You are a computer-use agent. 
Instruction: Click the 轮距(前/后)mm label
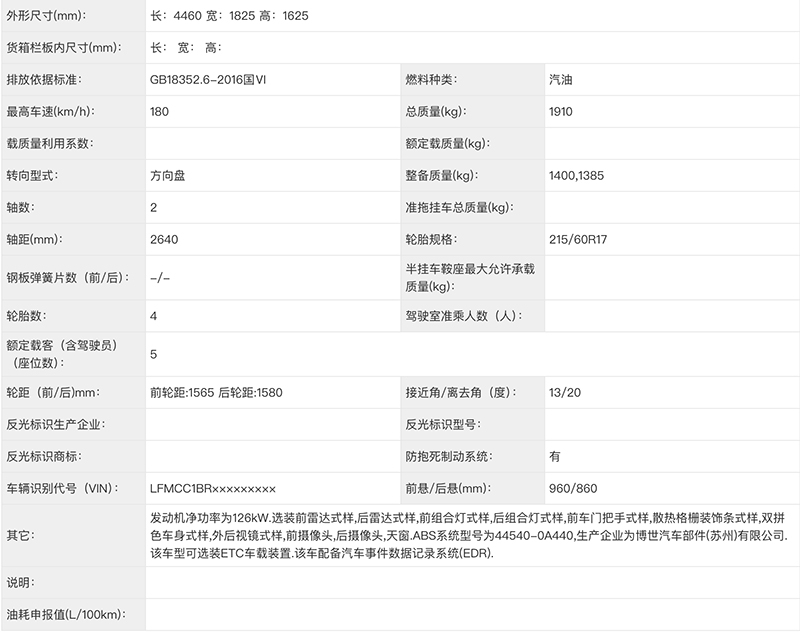[53, 393]
